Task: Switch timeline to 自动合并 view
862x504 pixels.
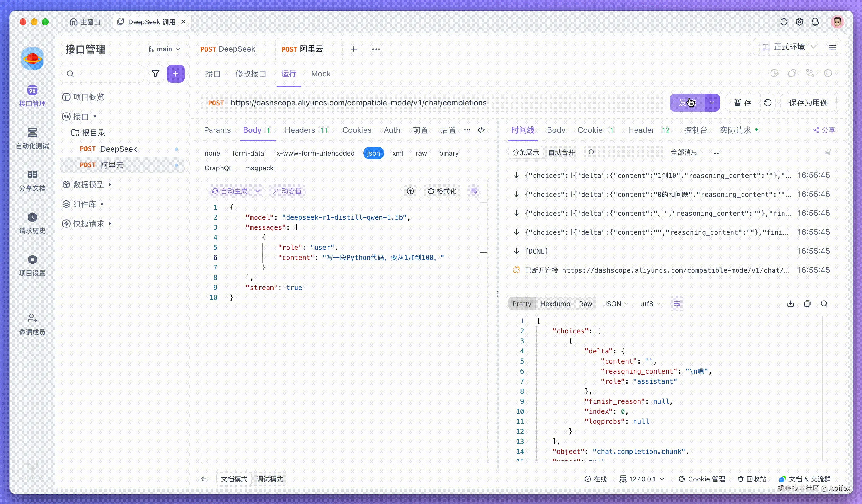Action: coord(561,152)
